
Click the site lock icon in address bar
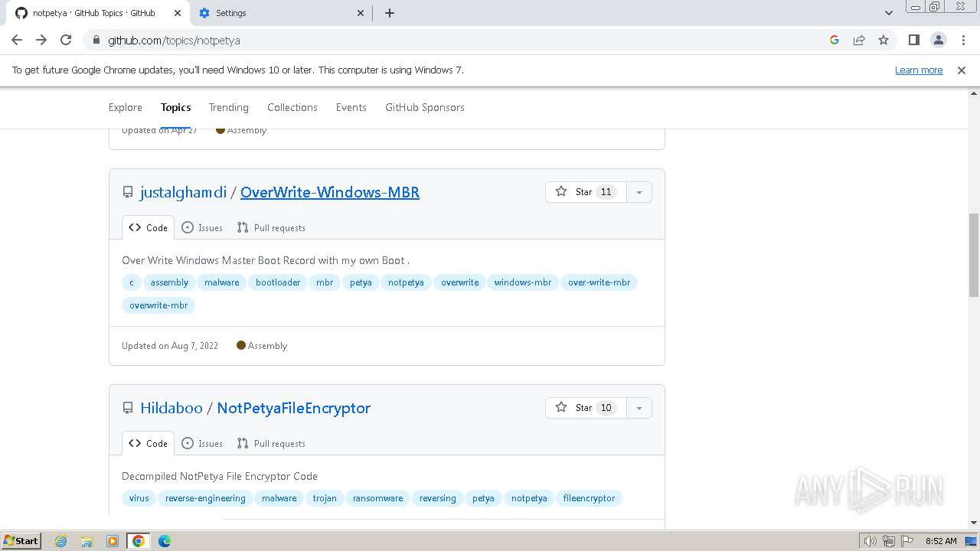coord(96,40)
